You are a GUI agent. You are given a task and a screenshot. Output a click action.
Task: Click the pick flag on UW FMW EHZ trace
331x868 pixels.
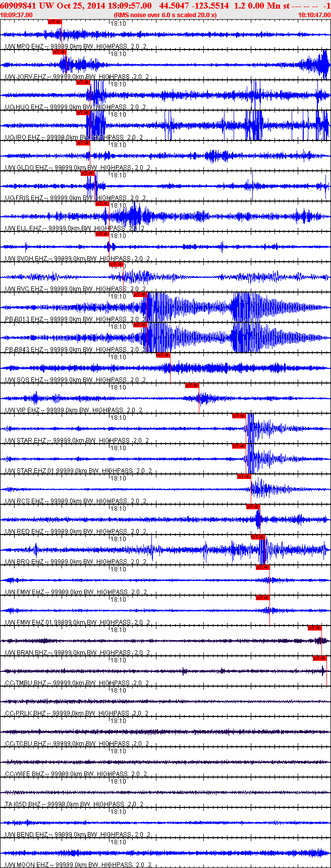(263, 567)
